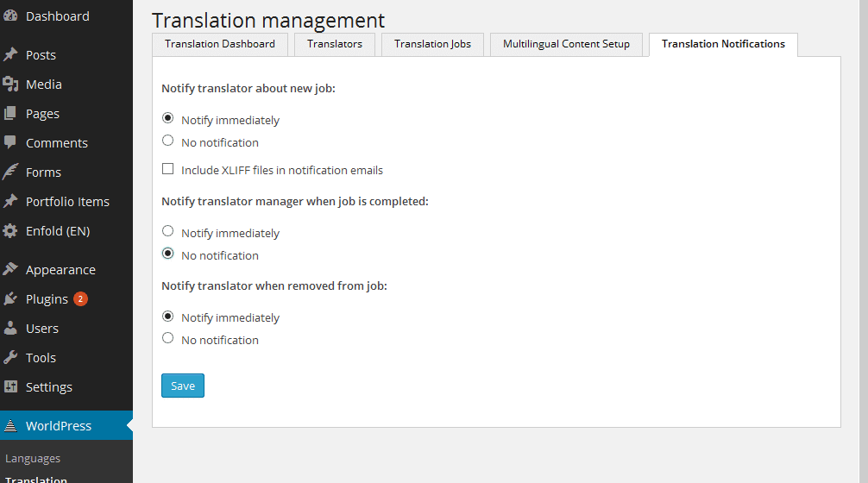Select Notify immediately for new job

(x=167, y=118)
